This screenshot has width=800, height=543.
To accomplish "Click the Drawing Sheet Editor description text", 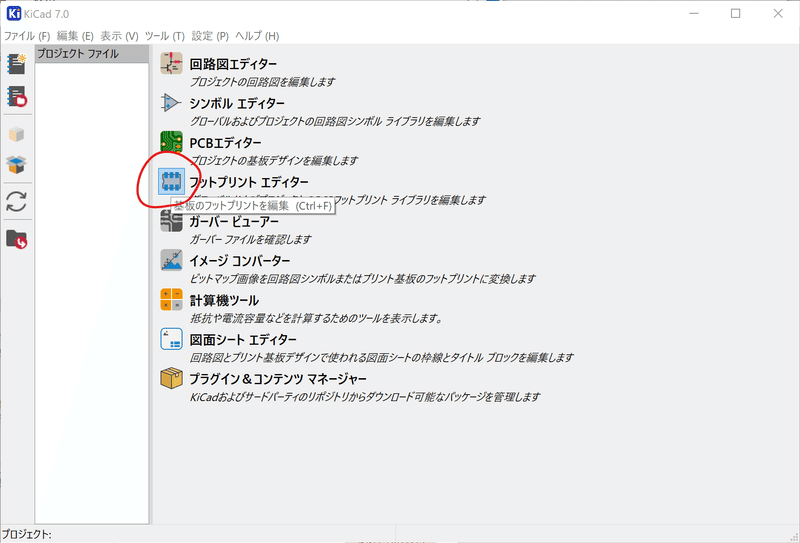I will pos(382,357).
